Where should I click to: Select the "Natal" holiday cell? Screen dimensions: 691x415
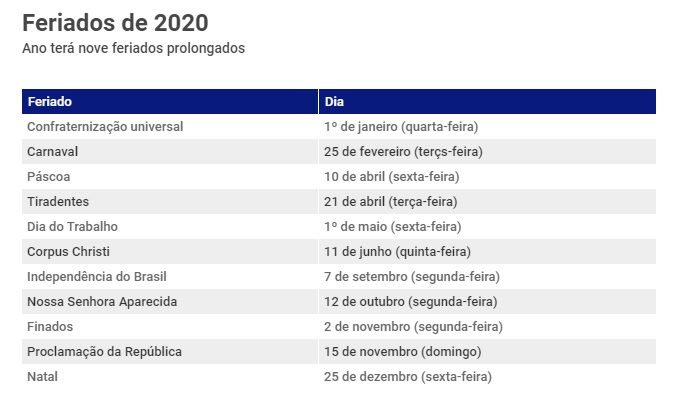43,377
